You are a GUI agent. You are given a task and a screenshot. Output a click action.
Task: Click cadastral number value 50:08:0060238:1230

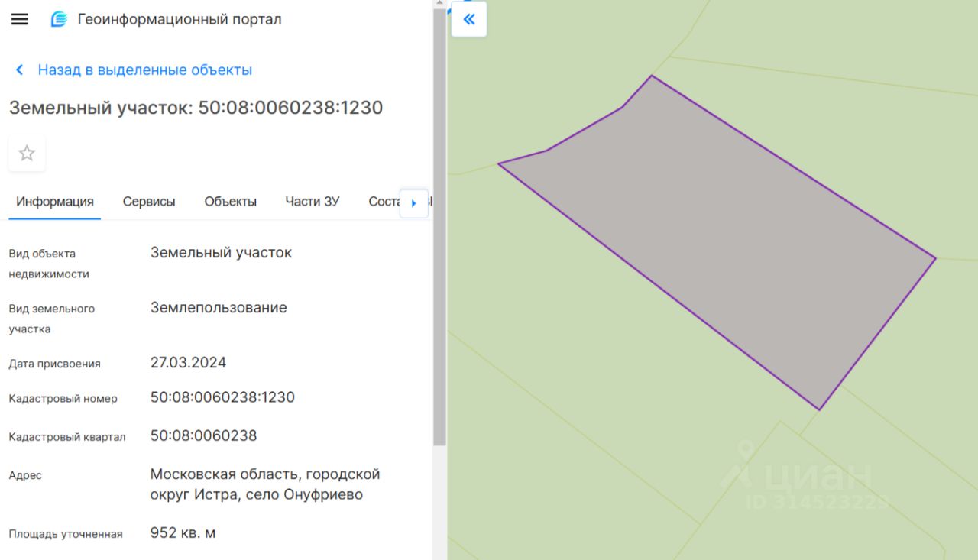click(x=222, y=397)
